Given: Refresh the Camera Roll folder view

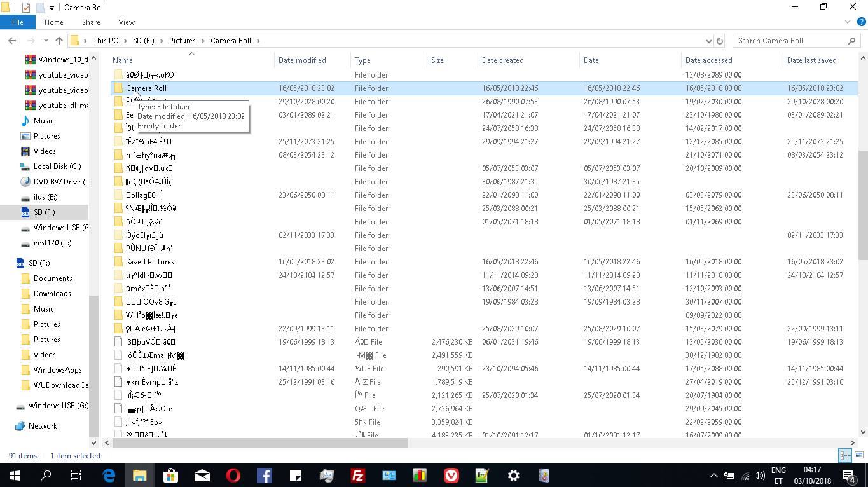Looking at the screenshot, I should tap(720, 41).
